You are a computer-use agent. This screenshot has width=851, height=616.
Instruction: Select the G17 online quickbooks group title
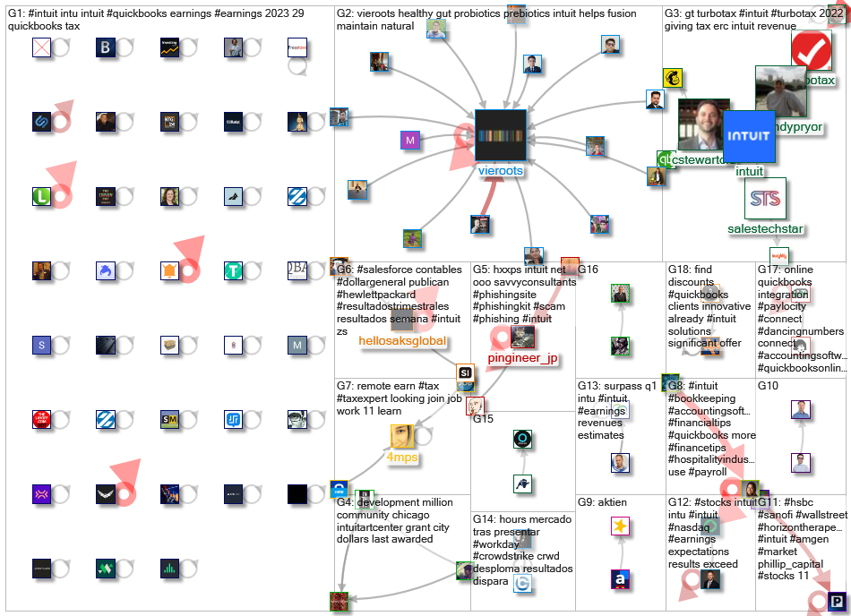point(802,319)
